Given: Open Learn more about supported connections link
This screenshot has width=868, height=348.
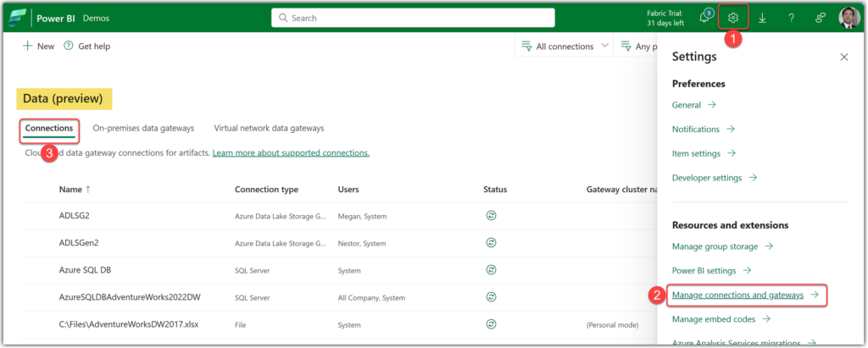Looking at the screenshot, I should pyautogui.click(x=292, y=152).
